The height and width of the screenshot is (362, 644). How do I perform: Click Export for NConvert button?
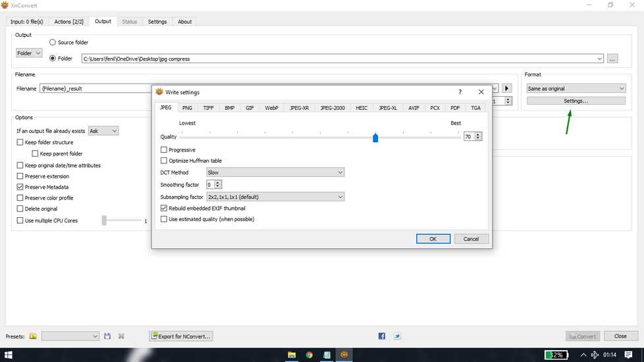coord(181,336)
